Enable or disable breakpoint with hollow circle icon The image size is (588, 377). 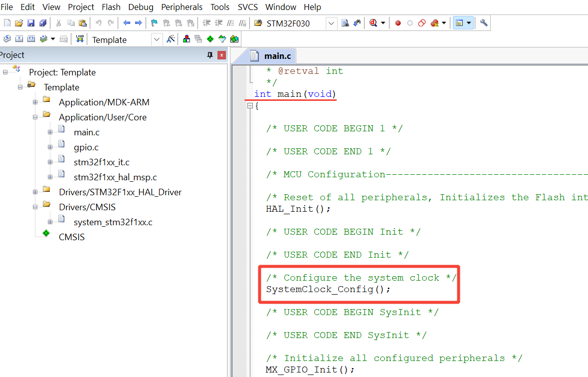click(410, 23)
